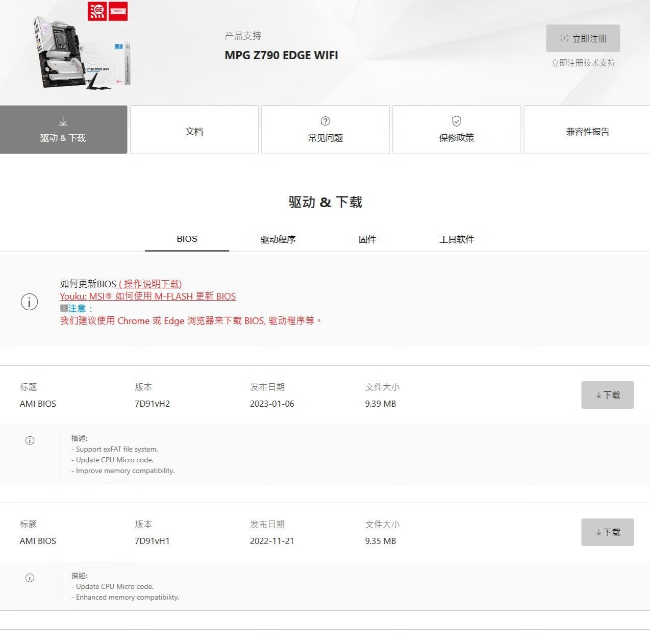
Task: Click the info icon beside 7D91vH1 description
Action: click(30, 578)
